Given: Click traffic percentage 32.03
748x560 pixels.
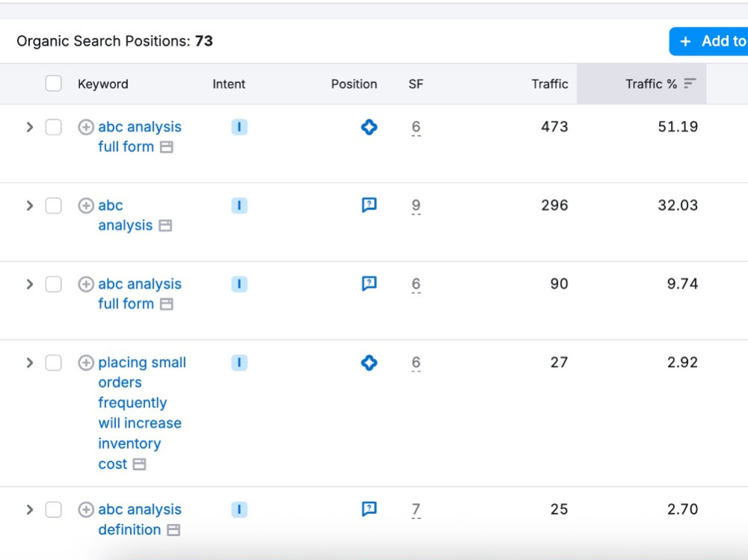Looking at the screenshot, I should pyautogui.click(x=678, y=206).
